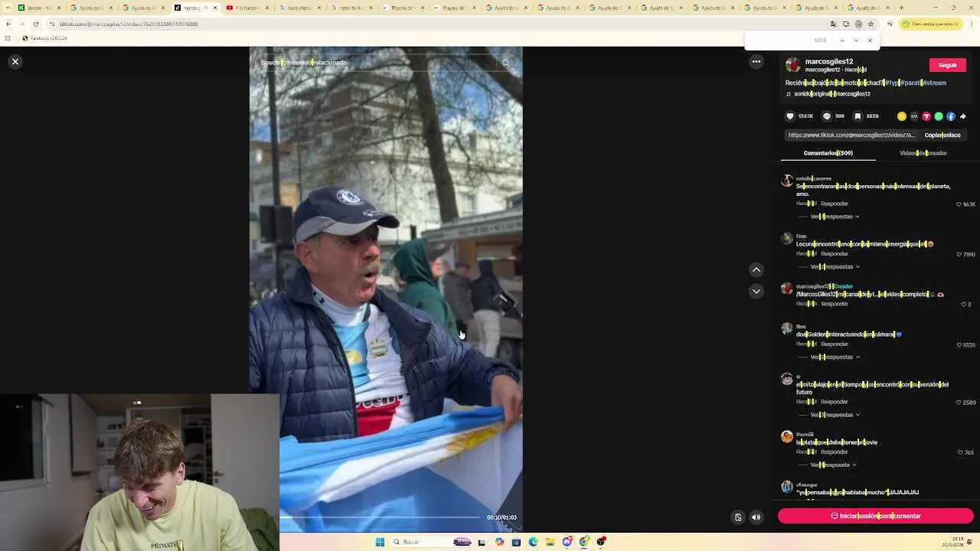The image size is (980, 551).
Task: Click the video progress bar
Action: [380, 517]
